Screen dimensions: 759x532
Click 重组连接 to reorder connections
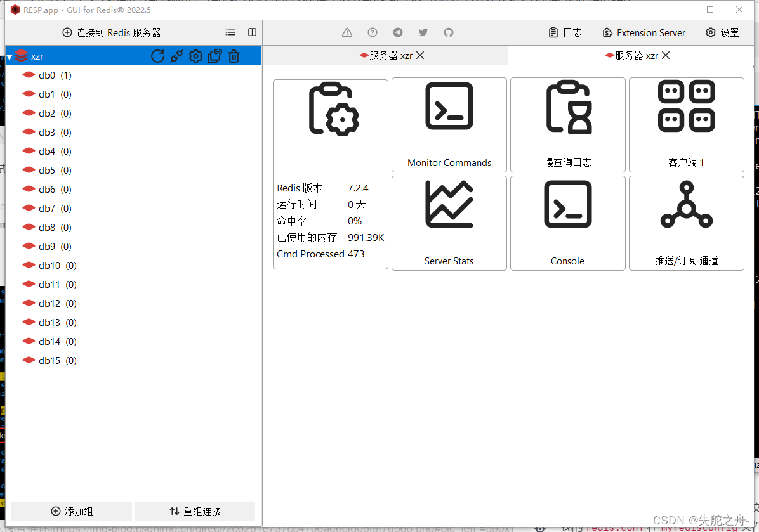[195, 511]
